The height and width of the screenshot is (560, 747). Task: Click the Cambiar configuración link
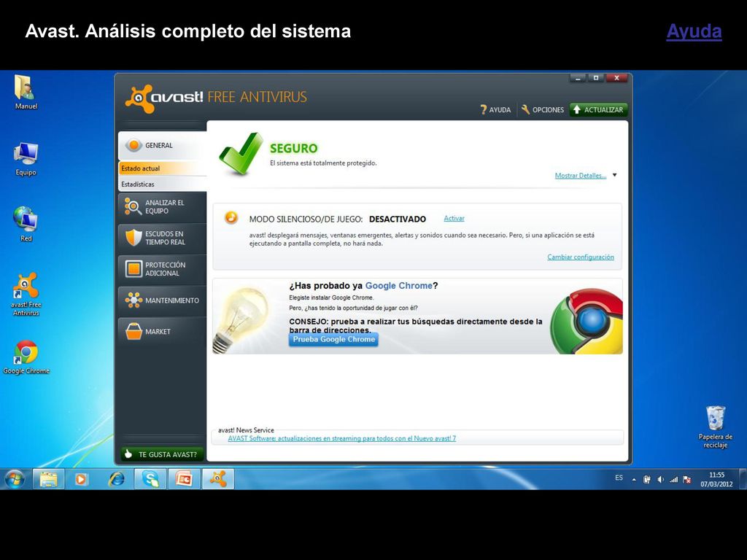click(x=580, y=257)
